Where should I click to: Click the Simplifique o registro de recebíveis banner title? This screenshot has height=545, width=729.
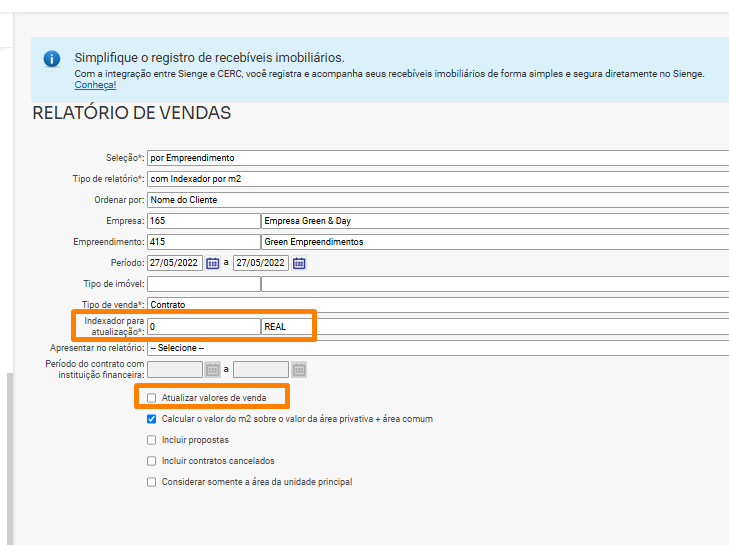tap(209, 58)
